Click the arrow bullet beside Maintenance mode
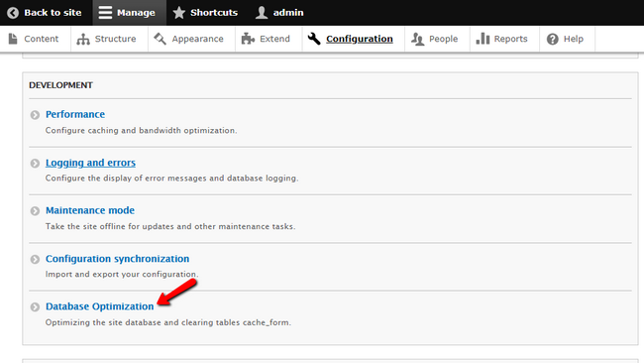This screenshot has height=363, width=644. [35, 211]
